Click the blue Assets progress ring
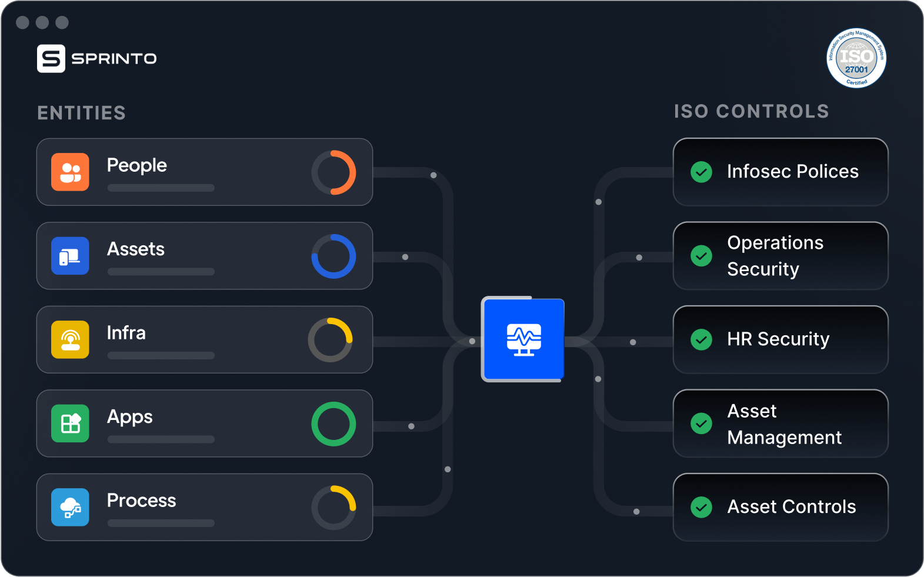The height and width of the screenshot is (577, 924). 333,256
